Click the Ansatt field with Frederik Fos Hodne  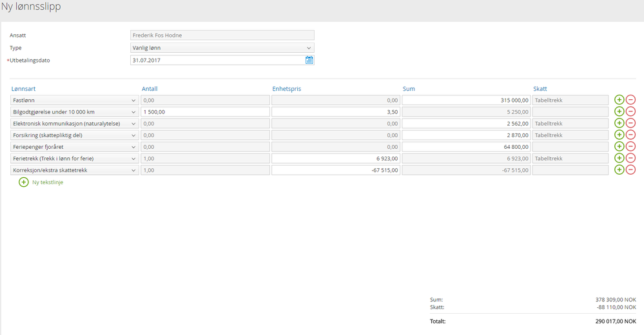click(x=222, y=35)
